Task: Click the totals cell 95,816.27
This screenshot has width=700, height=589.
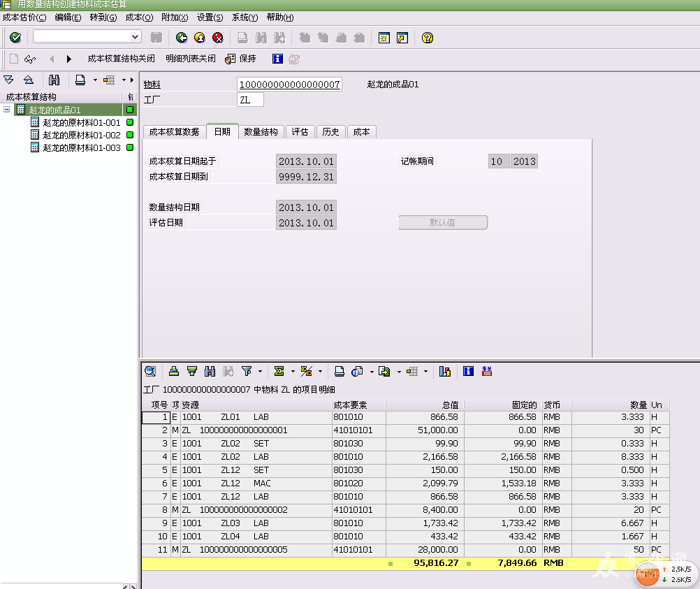Action: click(x=425, y=562)
